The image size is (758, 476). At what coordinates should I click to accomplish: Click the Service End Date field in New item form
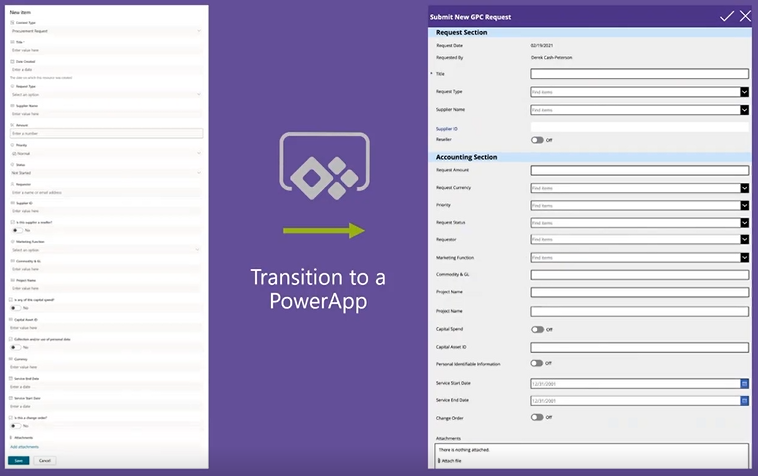pos(106,387)
